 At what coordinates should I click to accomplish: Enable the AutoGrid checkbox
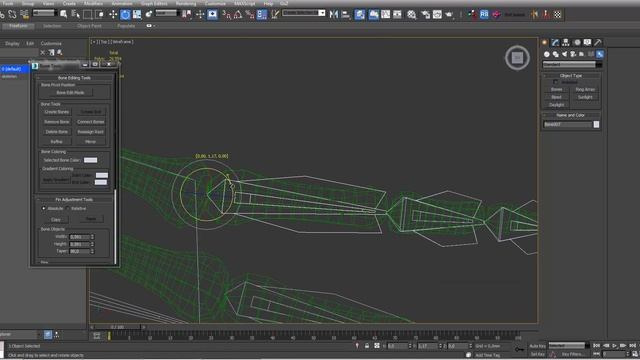pyautogui.click(x=556, y=82)
